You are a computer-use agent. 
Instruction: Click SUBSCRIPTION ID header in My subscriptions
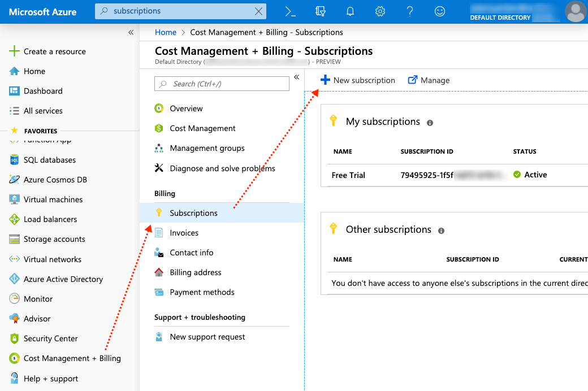point(427,151)
